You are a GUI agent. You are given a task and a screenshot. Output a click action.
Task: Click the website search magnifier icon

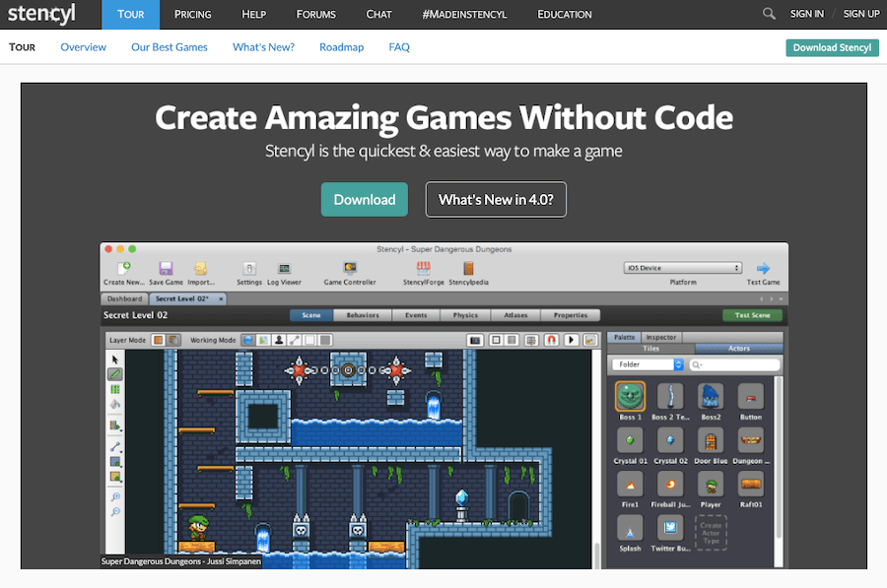(x=769, y=14)
